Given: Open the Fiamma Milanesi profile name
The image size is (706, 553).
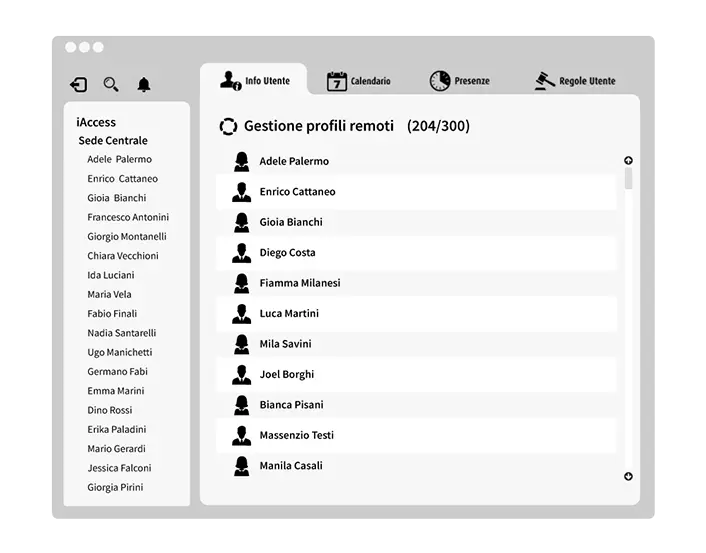Looking at the screenshot, I should coord(300,283).
